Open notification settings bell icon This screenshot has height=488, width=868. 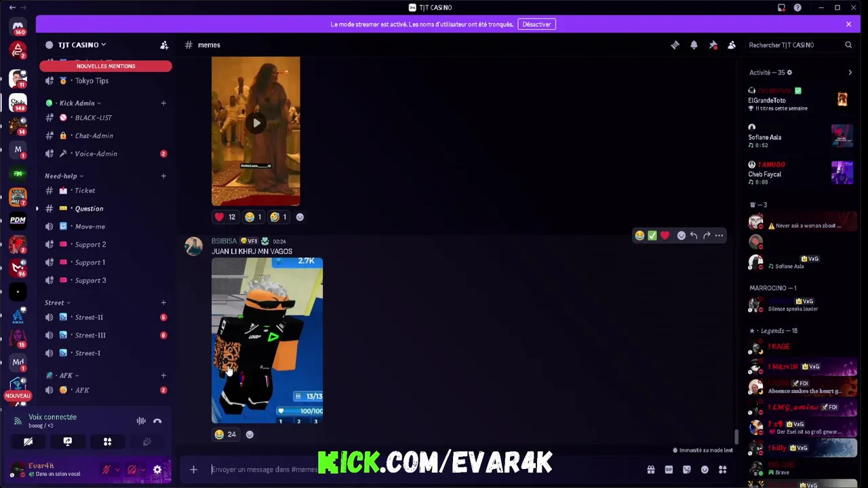pos(694,45)
